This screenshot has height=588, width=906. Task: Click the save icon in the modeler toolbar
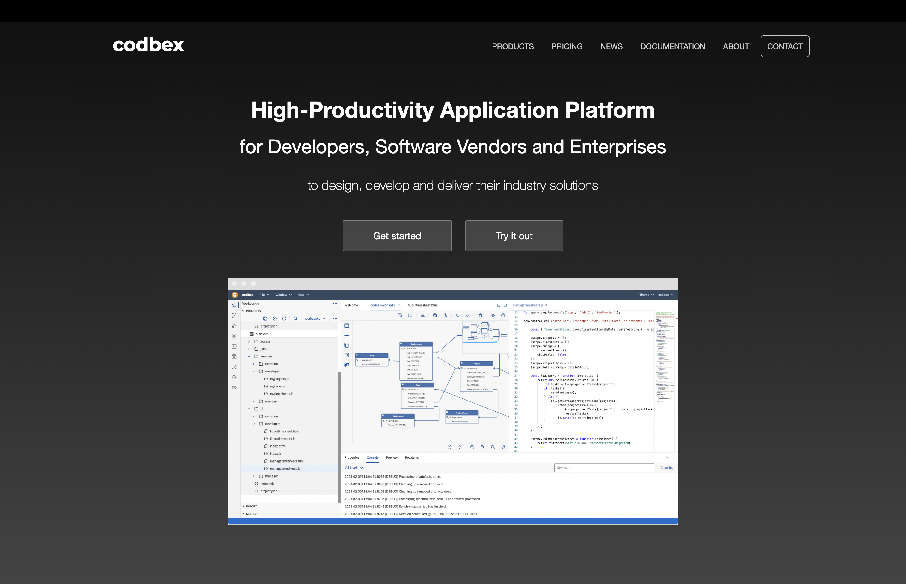tap(400, 315)
